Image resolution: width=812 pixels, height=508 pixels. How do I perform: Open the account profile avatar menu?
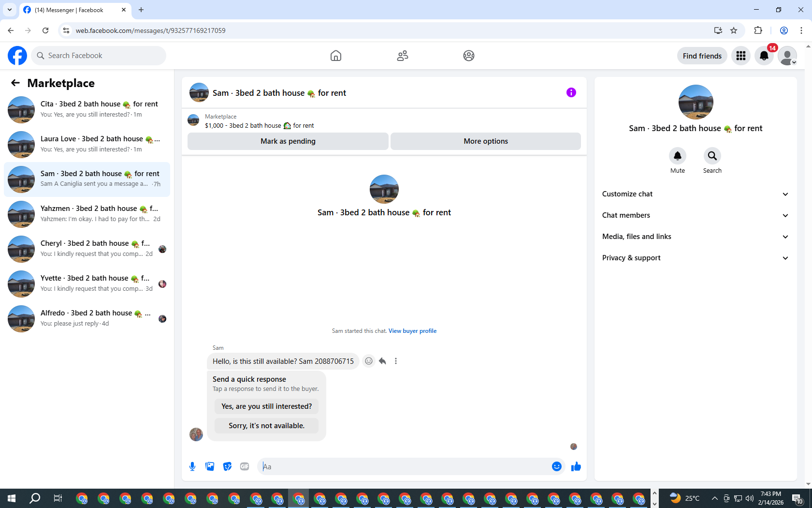coord(787,56)
